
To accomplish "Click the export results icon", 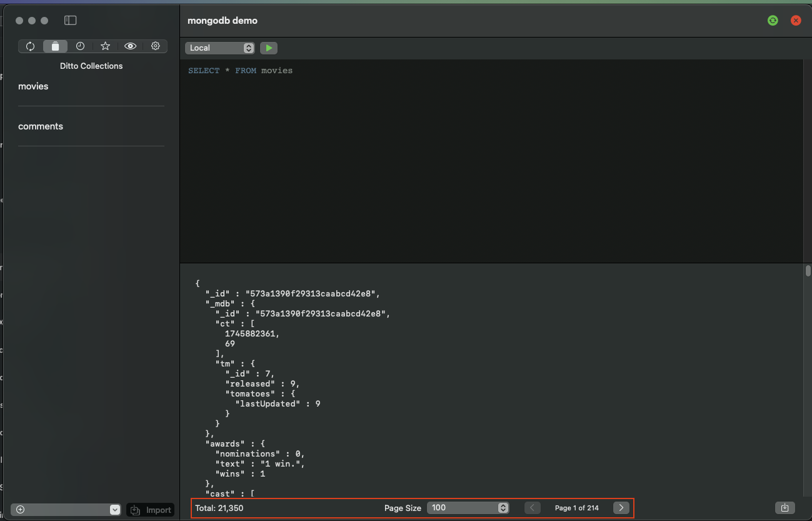I will coord(785,508).
